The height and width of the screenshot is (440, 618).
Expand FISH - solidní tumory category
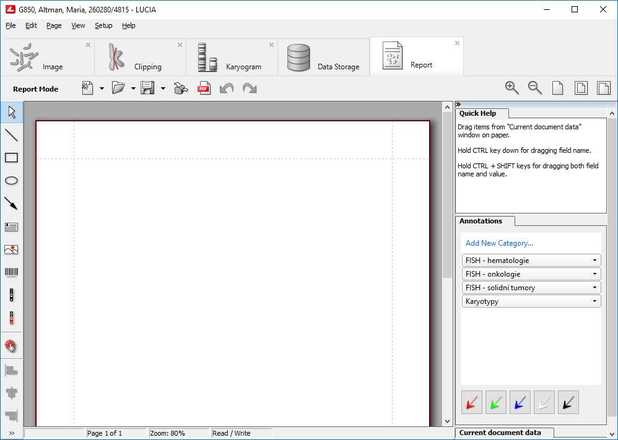coord(595,288)
